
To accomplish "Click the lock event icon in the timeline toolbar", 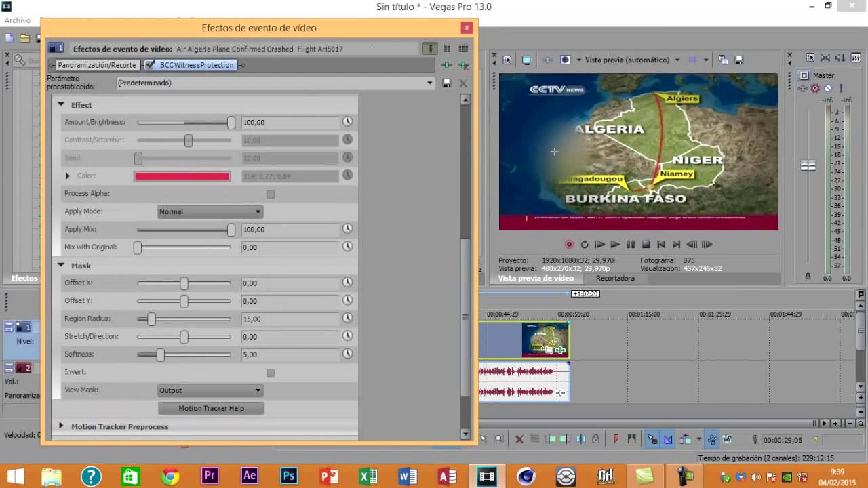I will point(595,439).
